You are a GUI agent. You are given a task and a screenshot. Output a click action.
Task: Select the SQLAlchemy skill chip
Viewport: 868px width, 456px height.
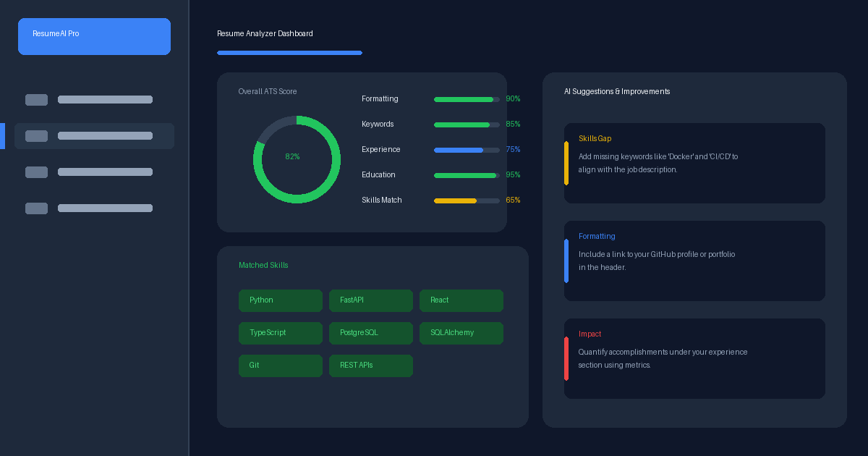point(461,333)
